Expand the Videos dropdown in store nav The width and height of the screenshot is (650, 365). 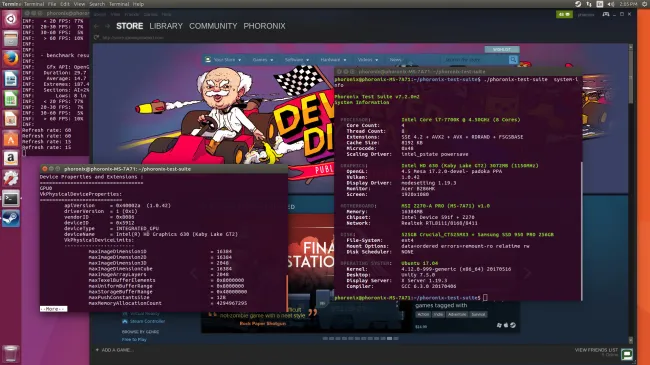coord(368,60)
